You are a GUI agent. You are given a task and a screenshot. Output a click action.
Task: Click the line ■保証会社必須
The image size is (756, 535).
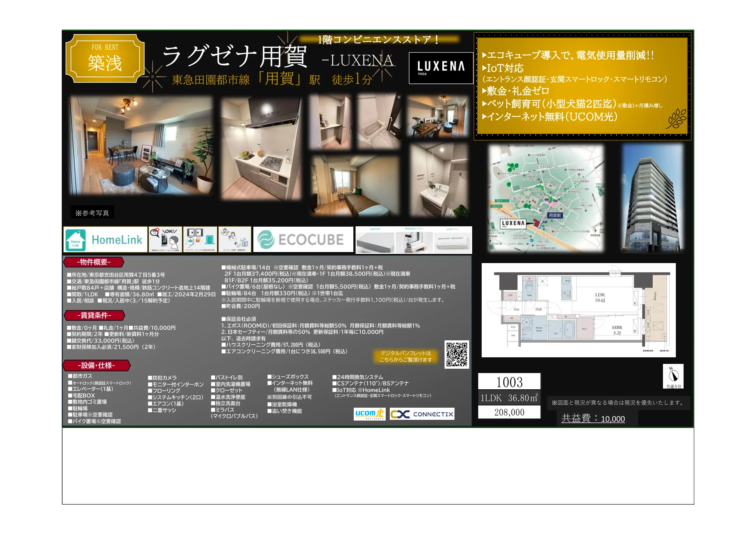(239, 319)
